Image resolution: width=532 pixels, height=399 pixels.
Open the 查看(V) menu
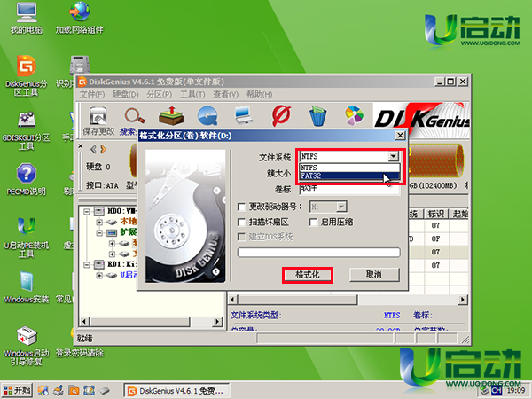coord(225,94)
